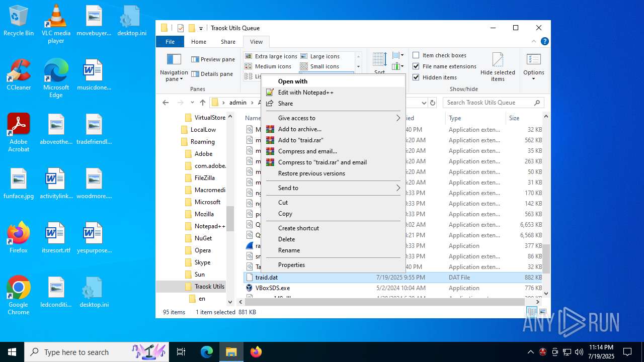Switch to large icons view in status bar
Image resolution: width=644 pixels, height=362 pixels.
[x=542, y=312]
